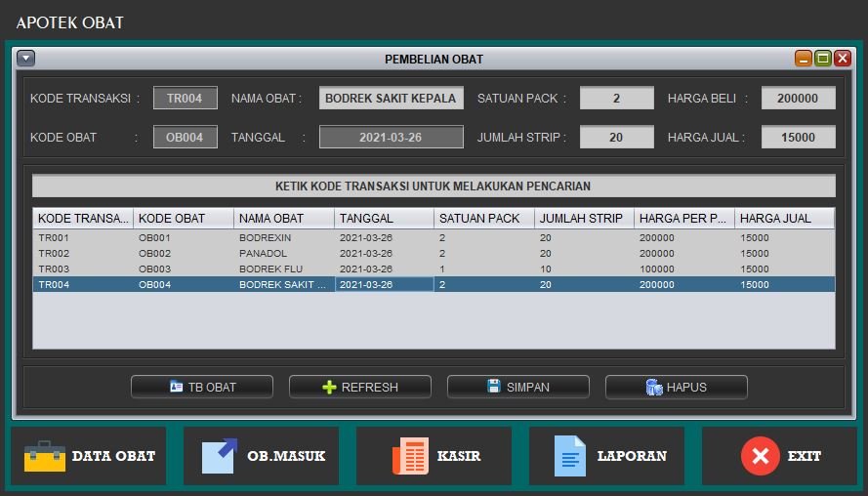Delete the record using the Hapus button

click(x=676, y=387)
